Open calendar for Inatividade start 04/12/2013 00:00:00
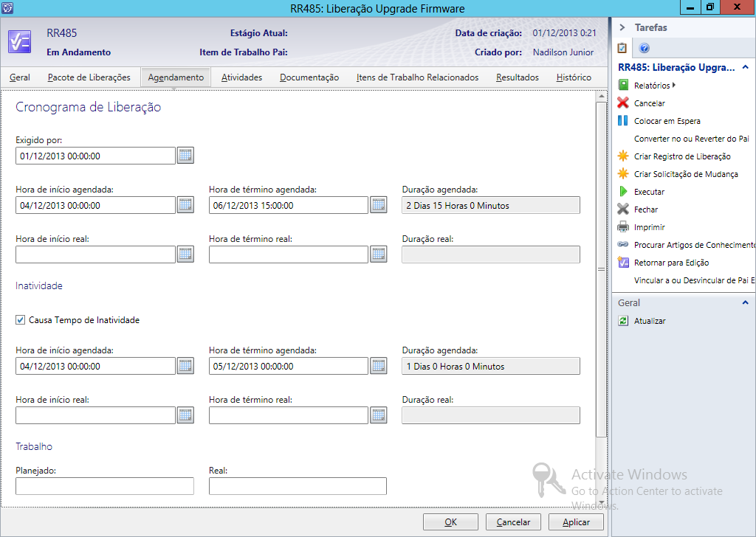 [x=185, y=366]
